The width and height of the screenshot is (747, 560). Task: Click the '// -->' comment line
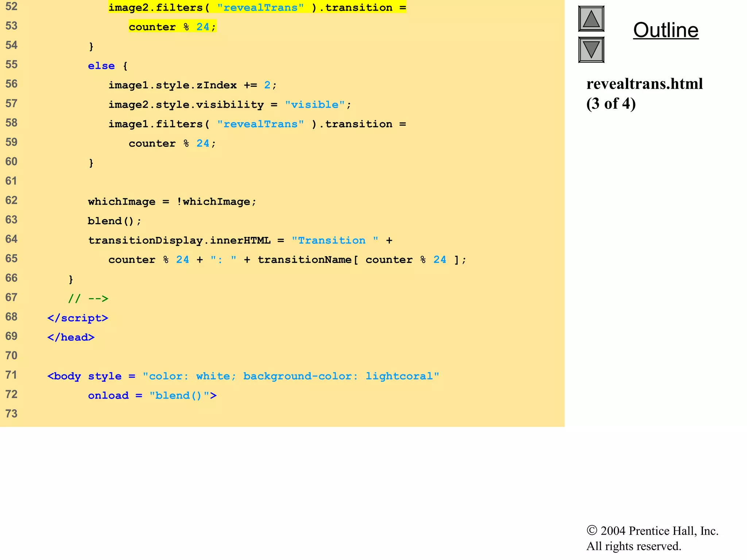(88, 299)
